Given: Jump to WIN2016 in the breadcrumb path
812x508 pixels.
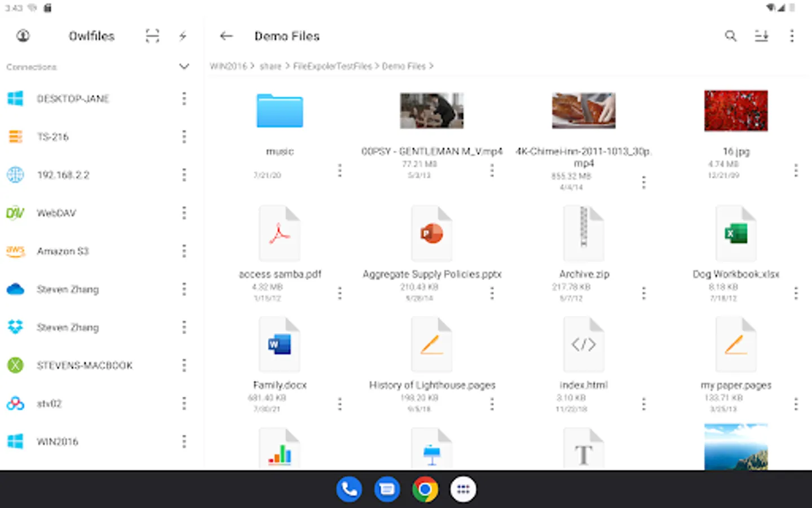Looking at the screenshot, I should pyautogui.click(x=228, y=66).
